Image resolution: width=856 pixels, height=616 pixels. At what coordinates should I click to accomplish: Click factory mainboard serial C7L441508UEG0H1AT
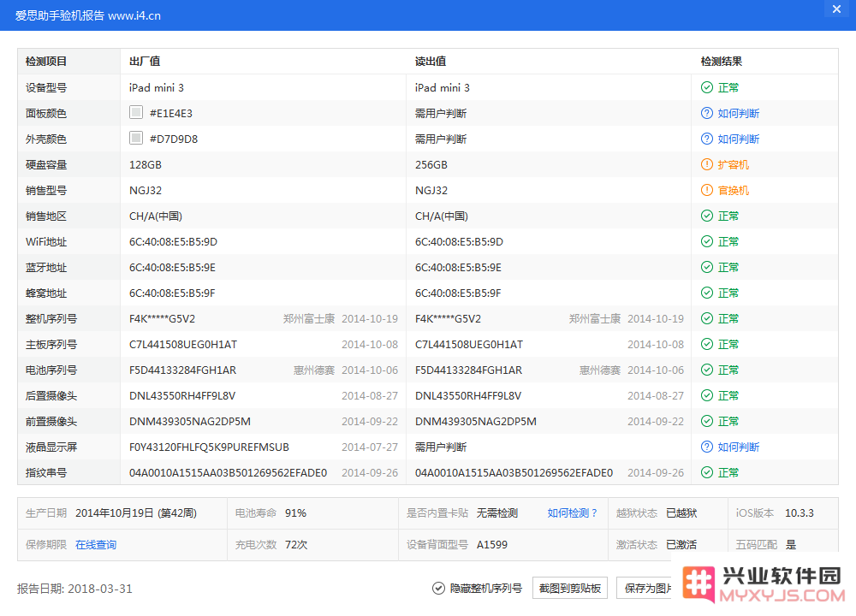coord(183,344)
